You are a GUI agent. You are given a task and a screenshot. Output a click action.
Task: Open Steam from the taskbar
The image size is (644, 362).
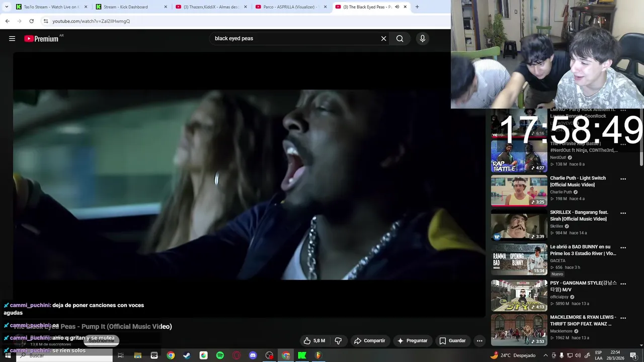tap(187, 355)
